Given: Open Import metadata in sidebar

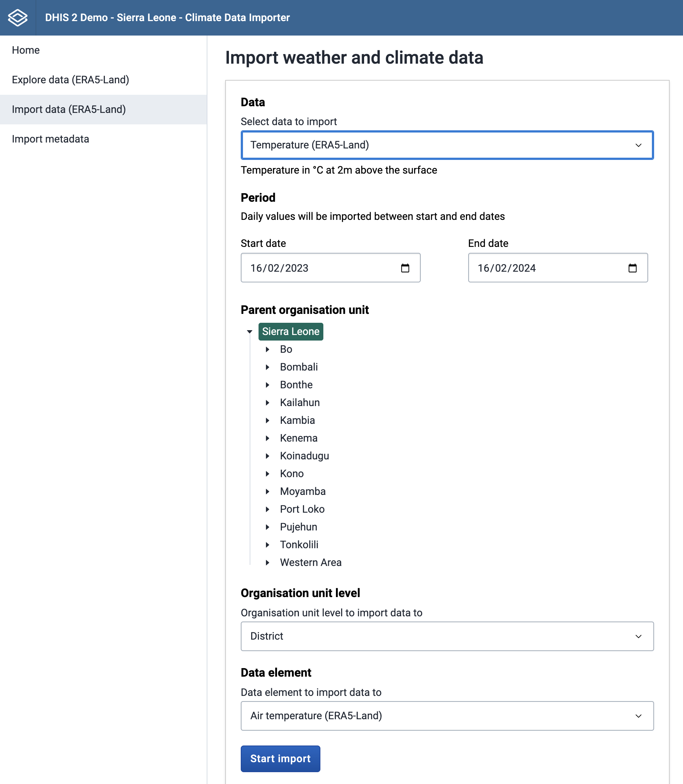Looking at the screenshot, I should [50, 139].
